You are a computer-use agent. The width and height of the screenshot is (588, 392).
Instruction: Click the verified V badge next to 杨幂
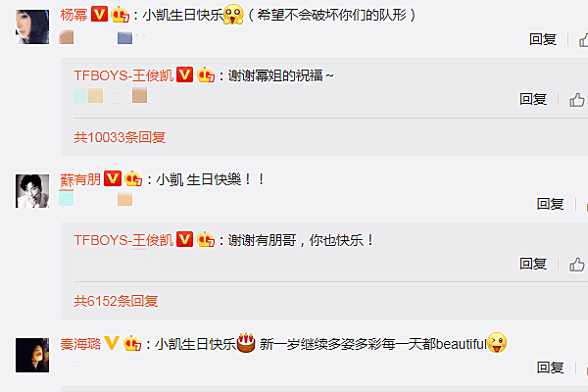99,15
